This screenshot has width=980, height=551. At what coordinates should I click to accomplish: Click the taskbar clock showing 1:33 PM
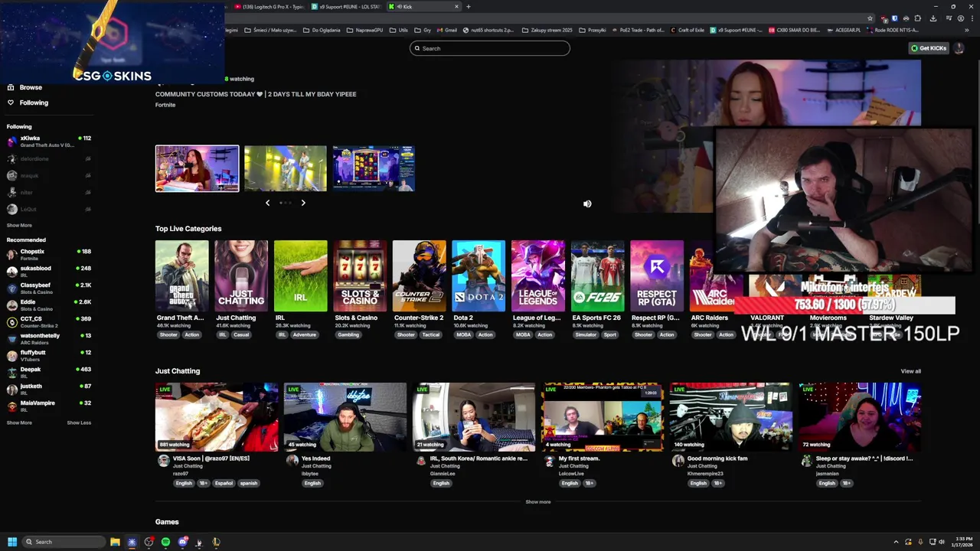963,542
